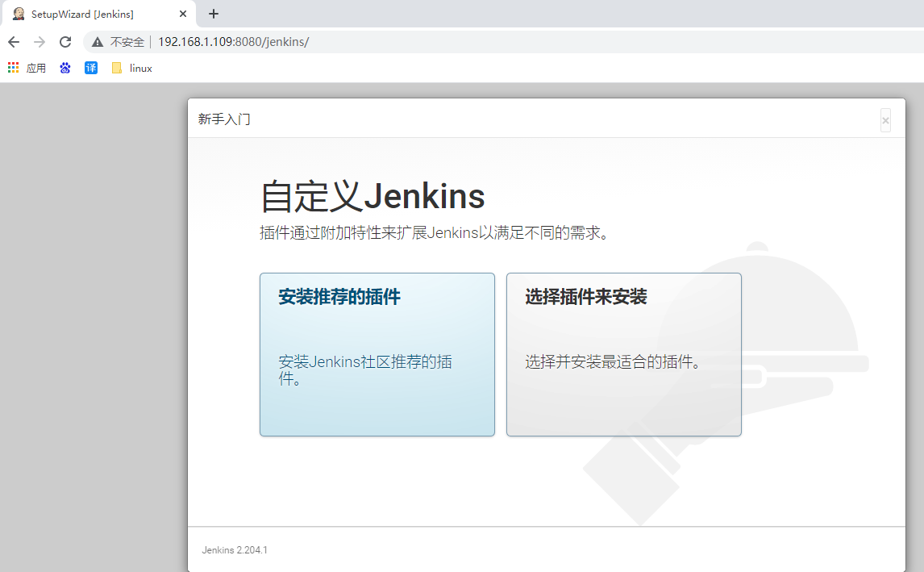Close the SetupWizard [Jenkins] tab
Image resolution: width=924 pixels, height=572 pixels.
[x=183, y=14]
